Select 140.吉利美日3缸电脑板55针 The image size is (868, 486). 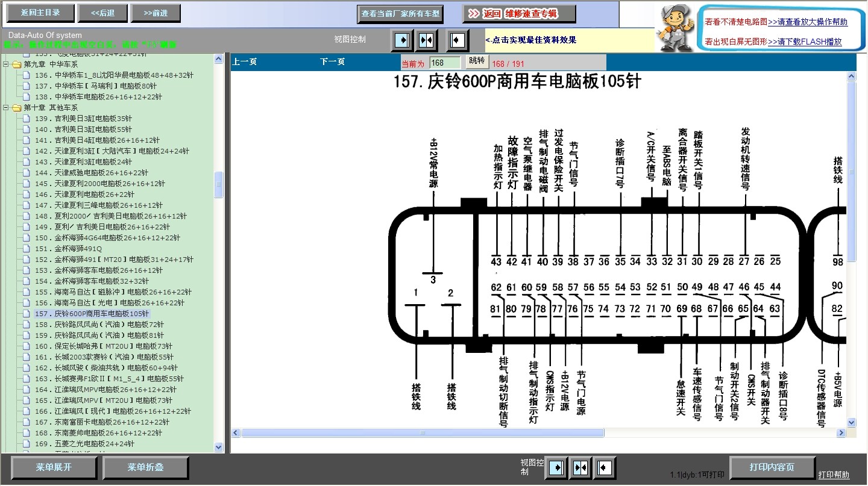(83, 129)
